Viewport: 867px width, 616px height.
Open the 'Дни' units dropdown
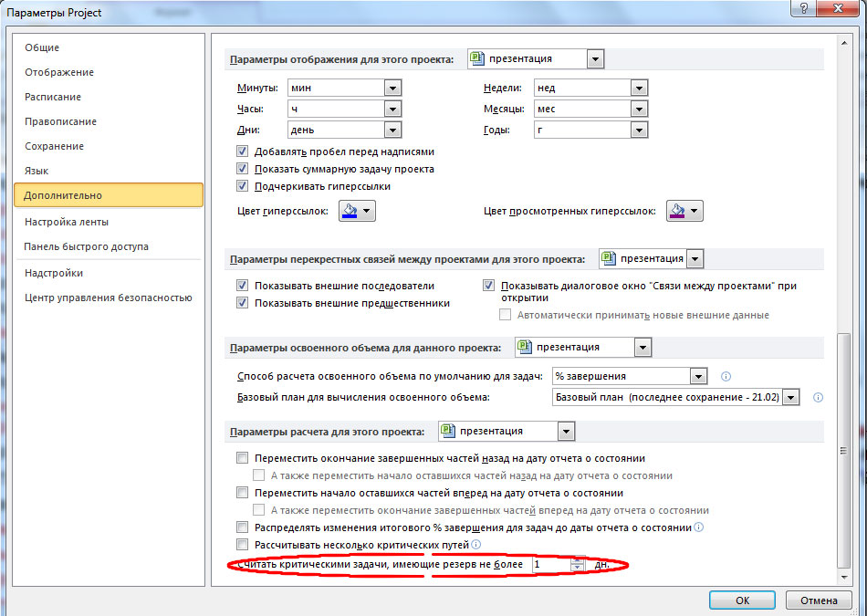click(x=392, y=130)
